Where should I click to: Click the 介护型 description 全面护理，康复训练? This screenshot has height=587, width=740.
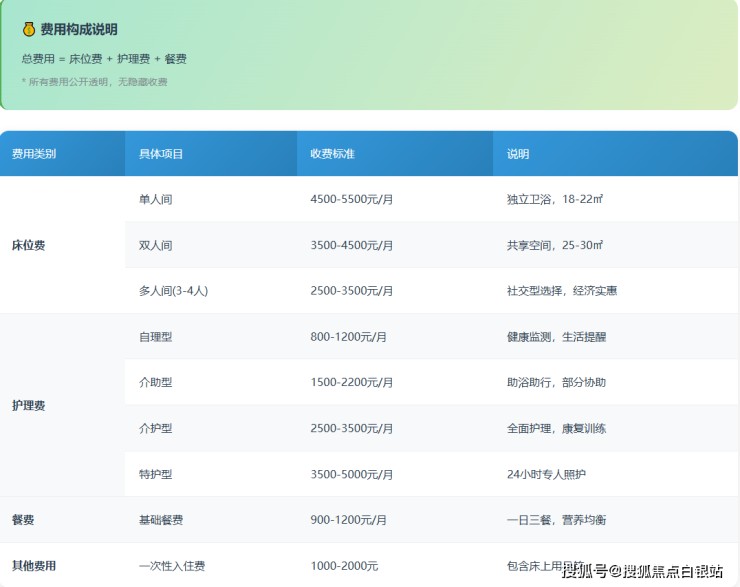tap(556, 429)
